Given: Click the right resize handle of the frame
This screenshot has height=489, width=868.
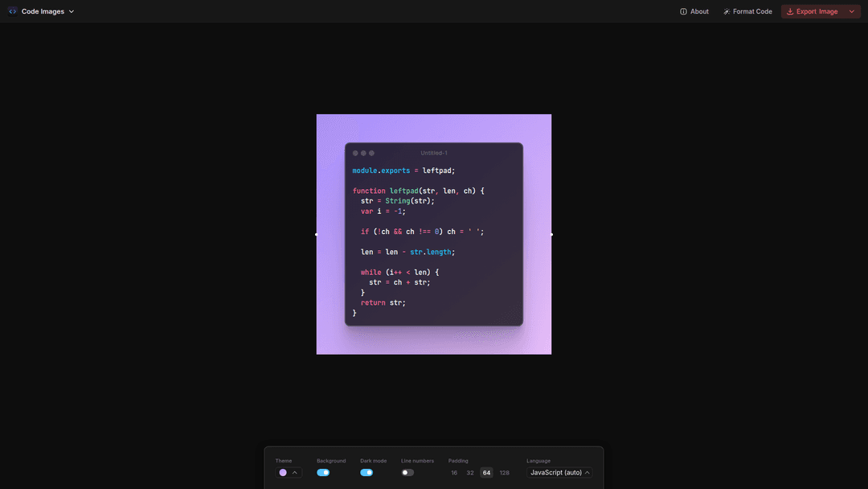Looking at the screenshot, I should click(551, 234).
